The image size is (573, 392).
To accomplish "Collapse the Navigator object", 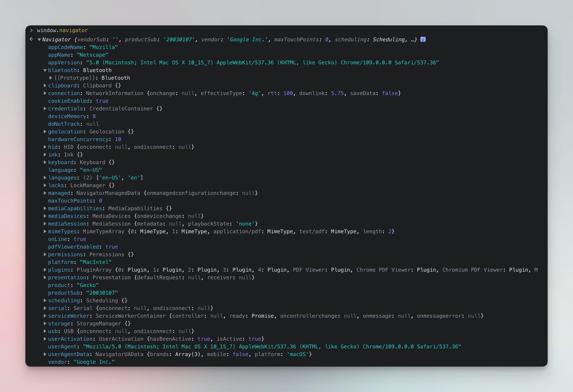I will (39, 40).
